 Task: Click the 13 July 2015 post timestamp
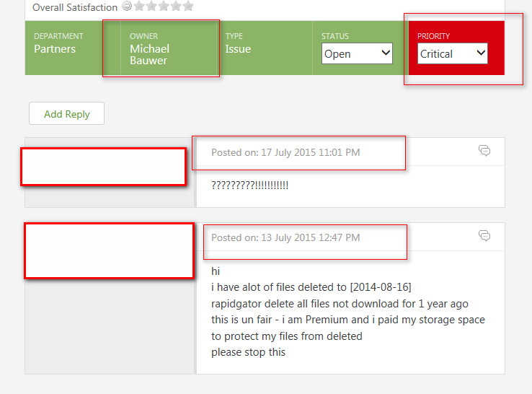click(x=285, y=237)
